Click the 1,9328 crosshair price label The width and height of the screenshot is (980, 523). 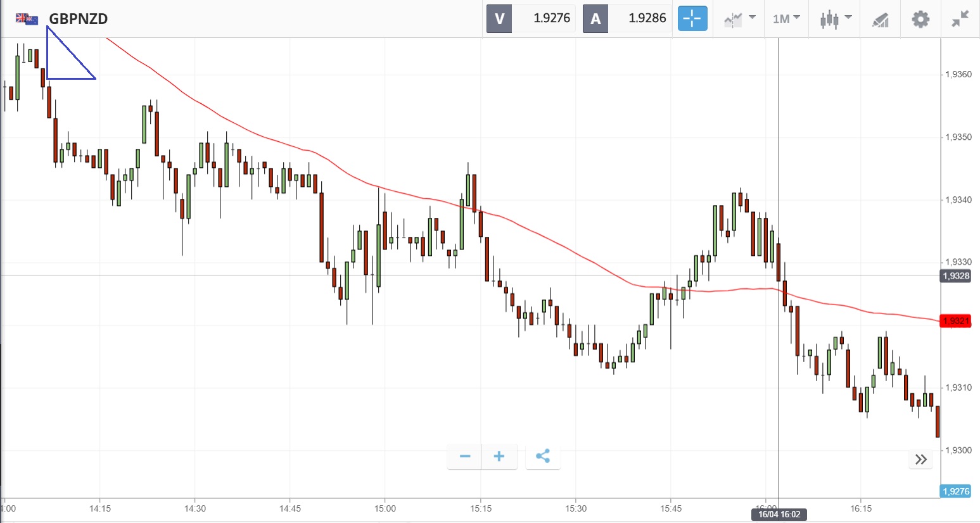point(955,276)
